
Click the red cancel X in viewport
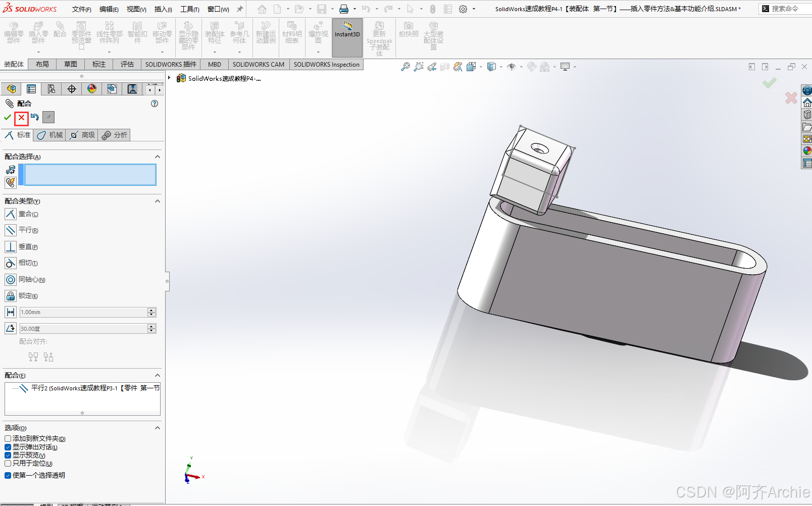tap(791, 97)
